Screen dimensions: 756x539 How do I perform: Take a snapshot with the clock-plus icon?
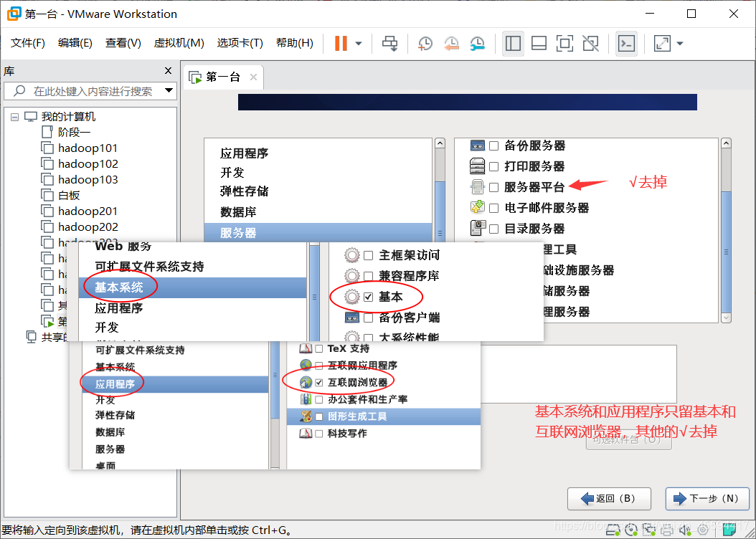point(425,43)
